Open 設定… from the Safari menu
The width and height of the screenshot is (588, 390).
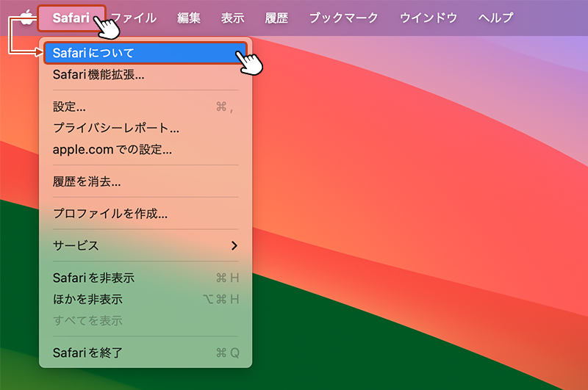[x=146, y=106]
